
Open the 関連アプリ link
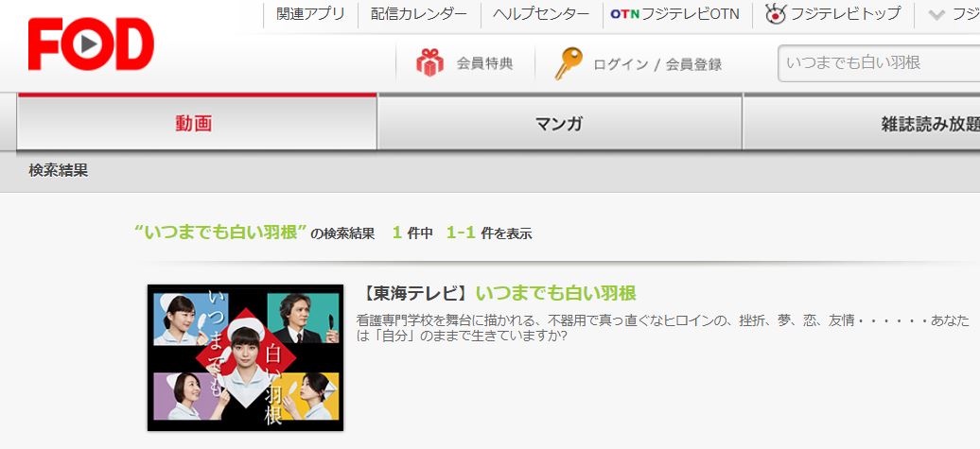click(x=310, y=14)
